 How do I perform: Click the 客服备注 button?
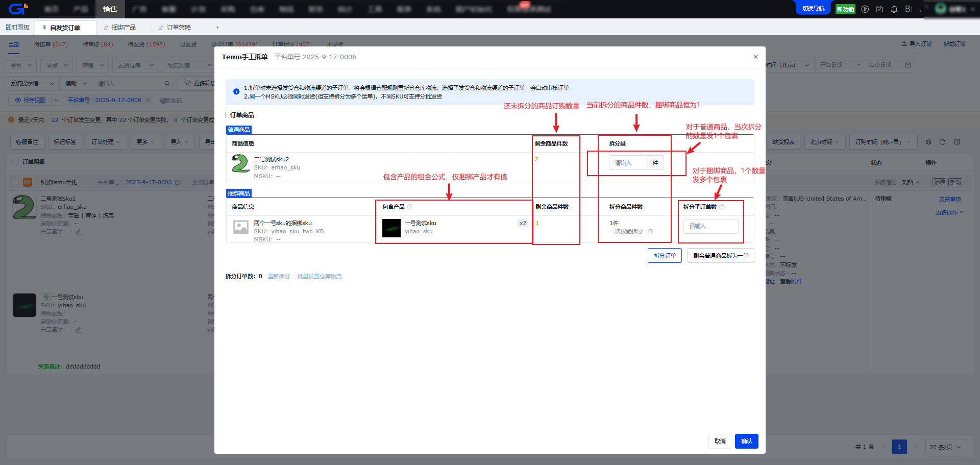(x=27, y=142)
